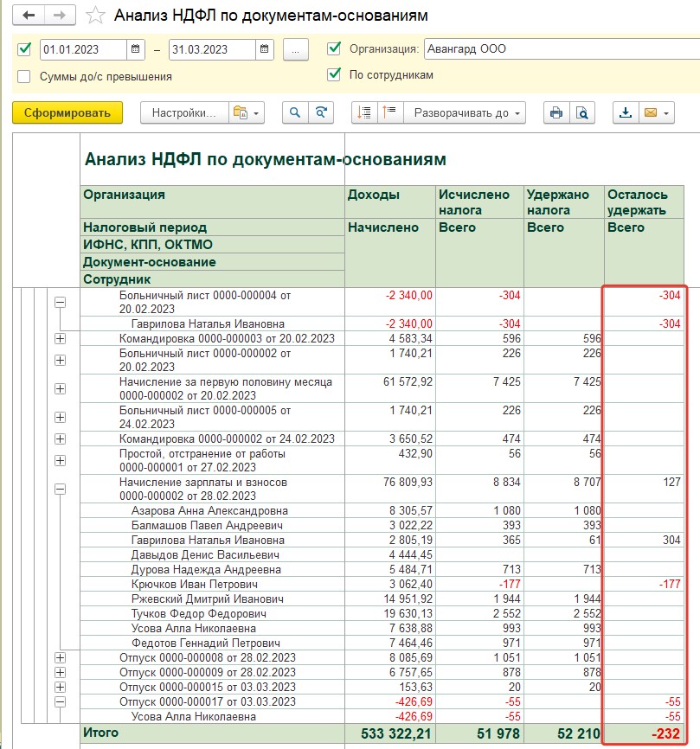Select the Исчислено налога column header
Viewport: 700px width, 749px height.
[x=479, y=202]
